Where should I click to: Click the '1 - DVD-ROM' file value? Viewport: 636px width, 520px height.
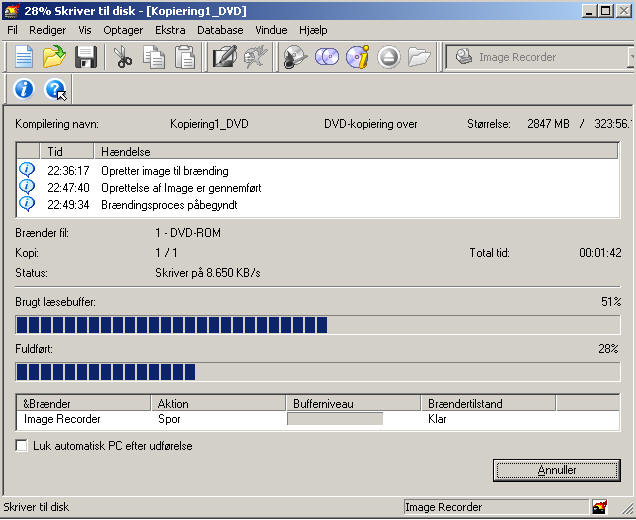[x=188, y=233]
